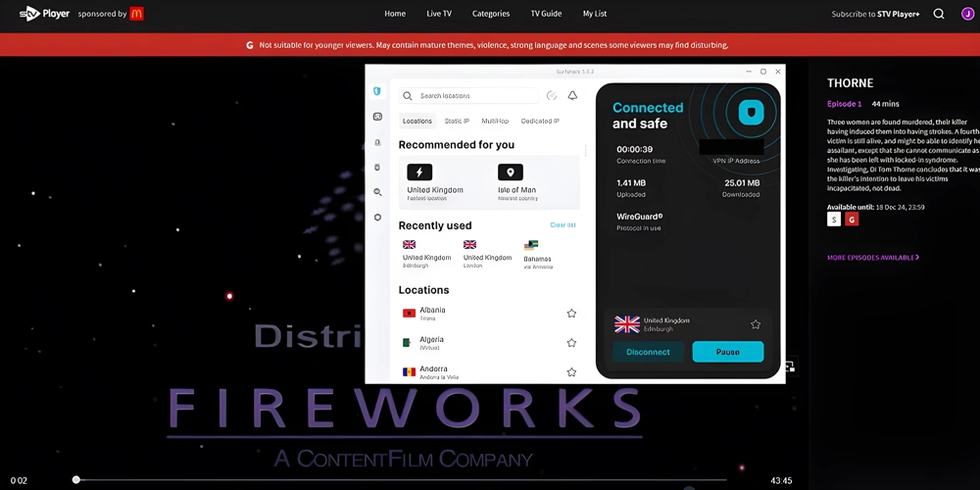Click the lightning fastest location icon
This screenshot has height=490, width=980.
pos(419,171)
